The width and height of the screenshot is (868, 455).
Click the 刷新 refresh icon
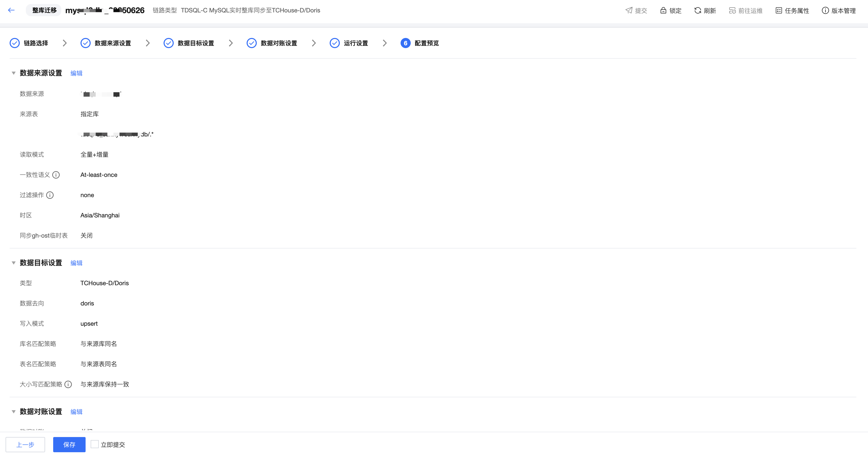pos(698,10)
